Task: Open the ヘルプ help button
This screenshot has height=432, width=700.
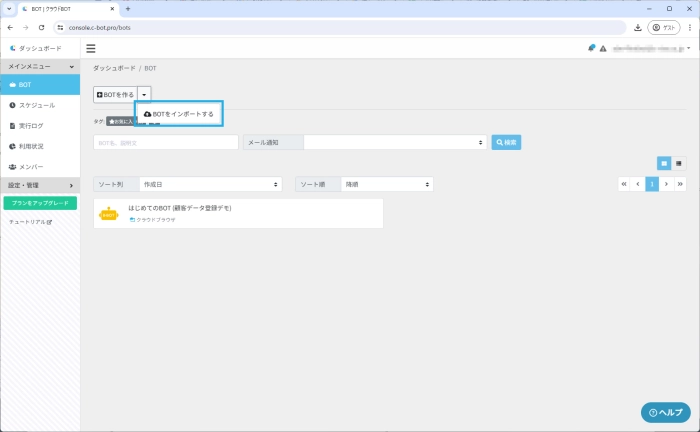Action: point(665,412)
